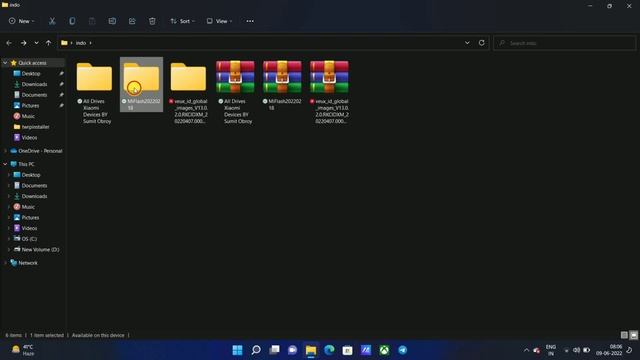
Task: Click the Rename icon in toolbar
Action: pos(112,21)
